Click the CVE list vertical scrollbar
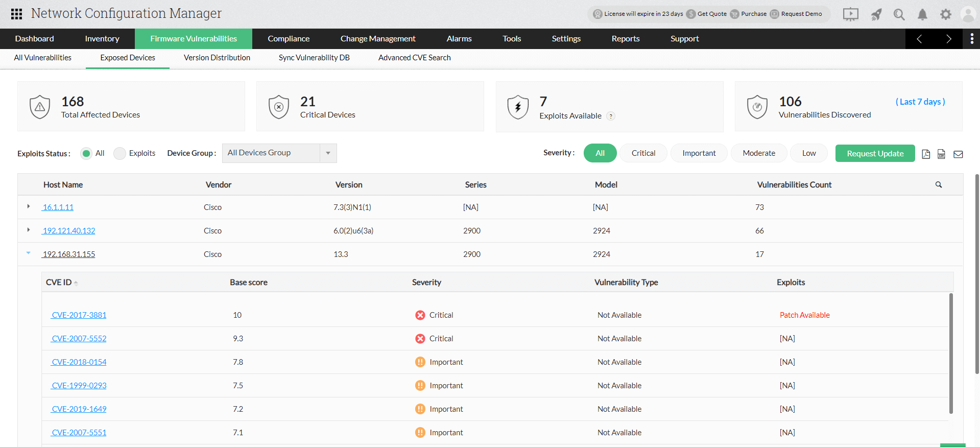The width and height of the screenshot is (980, 447). pos(951,354)
